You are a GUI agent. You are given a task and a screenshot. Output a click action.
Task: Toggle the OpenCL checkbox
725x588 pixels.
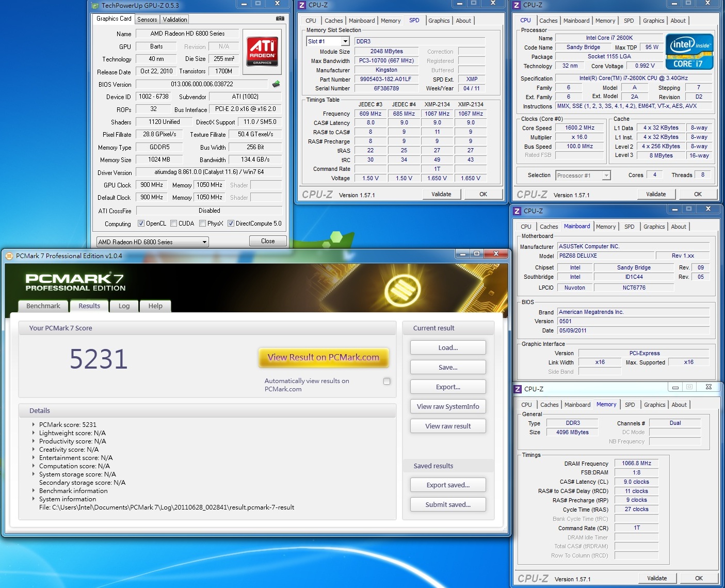141,224
